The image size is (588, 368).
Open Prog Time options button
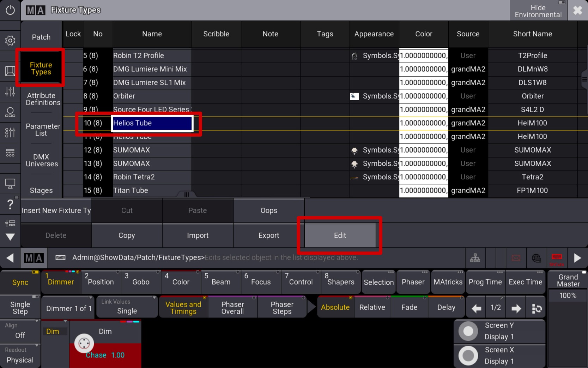point(485,282)
